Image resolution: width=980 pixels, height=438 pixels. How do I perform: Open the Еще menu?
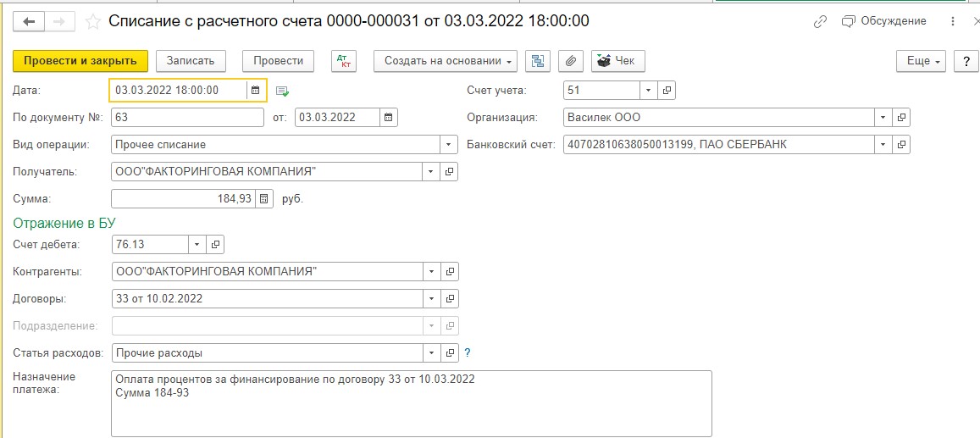[x=922, y=61]
